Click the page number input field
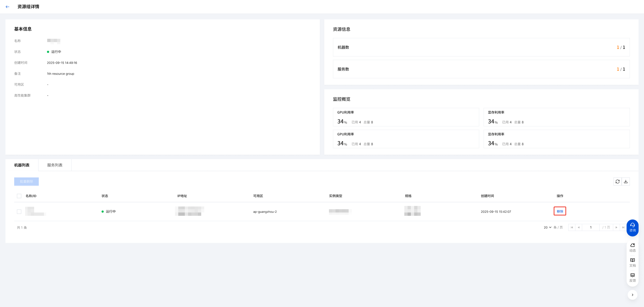 coord(590,228)
